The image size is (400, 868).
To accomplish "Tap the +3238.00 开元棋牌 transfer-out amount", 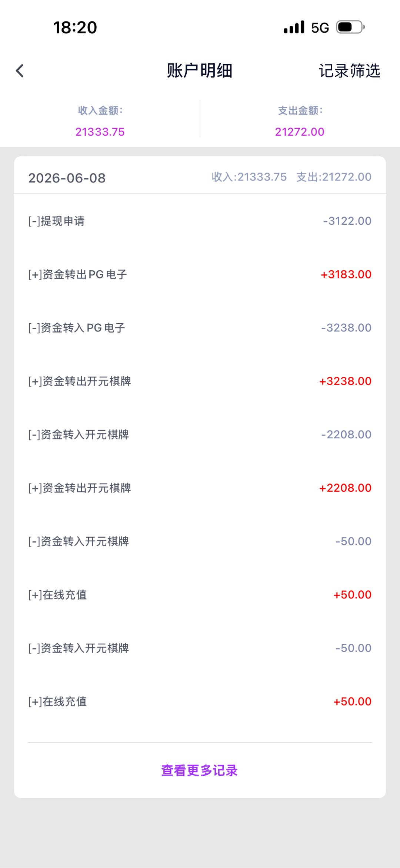I will [x=345, y=381].
